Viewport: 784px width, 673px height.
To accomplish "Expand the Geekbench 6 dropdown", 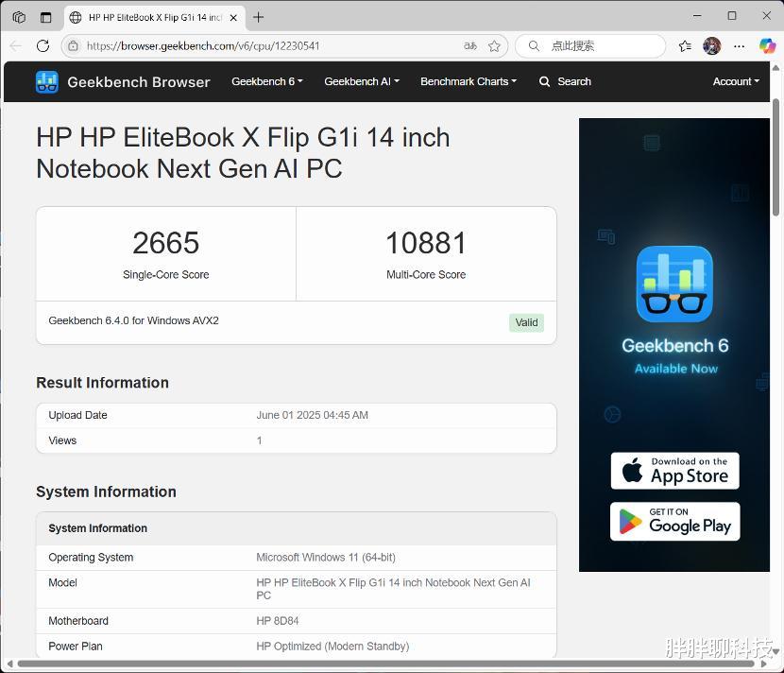I will [x=267, y=81].
